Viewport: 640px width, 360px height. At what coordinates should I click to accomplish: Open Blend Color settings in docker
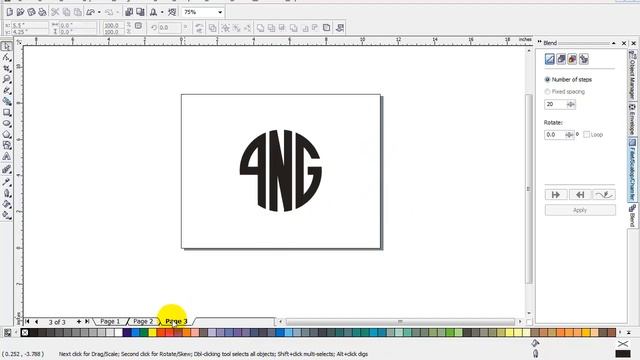572,59
